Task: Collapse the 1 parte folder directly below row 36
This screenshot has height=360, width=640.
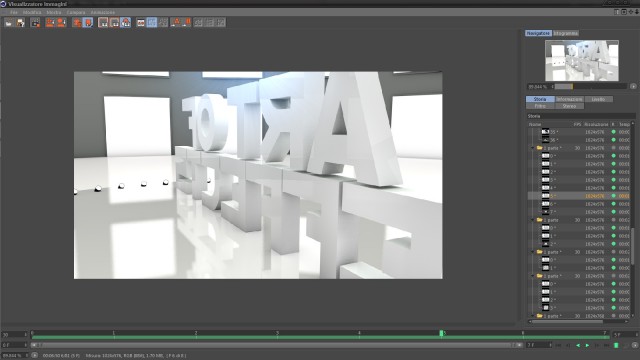Action: (533, 148)
